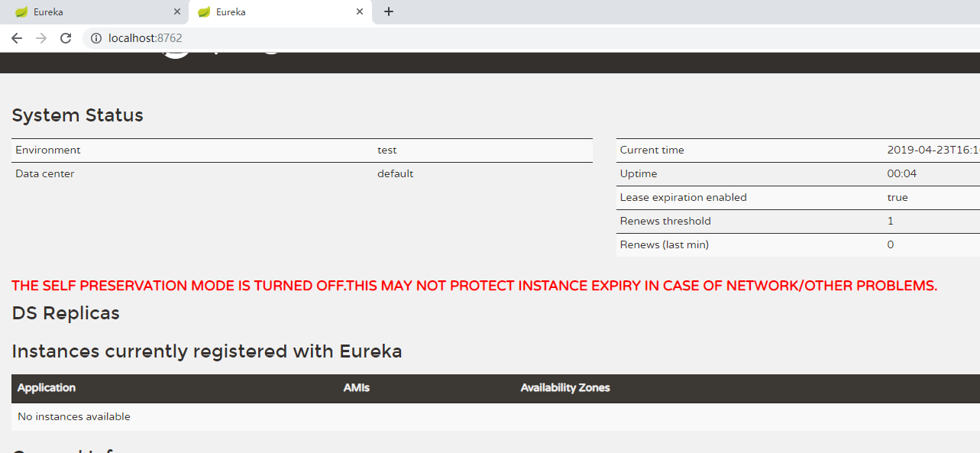980x453 pixels.
Task: Go forward to the next page
Action: pos(41,38)
